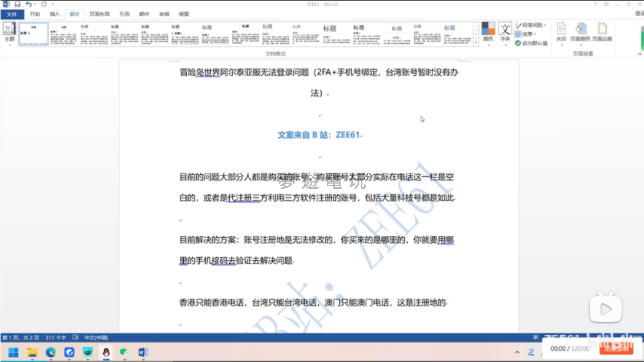The image size is (644, 362).
Task: Click the paragraph starting 目前解决的方案
Action: coord(316,250)
